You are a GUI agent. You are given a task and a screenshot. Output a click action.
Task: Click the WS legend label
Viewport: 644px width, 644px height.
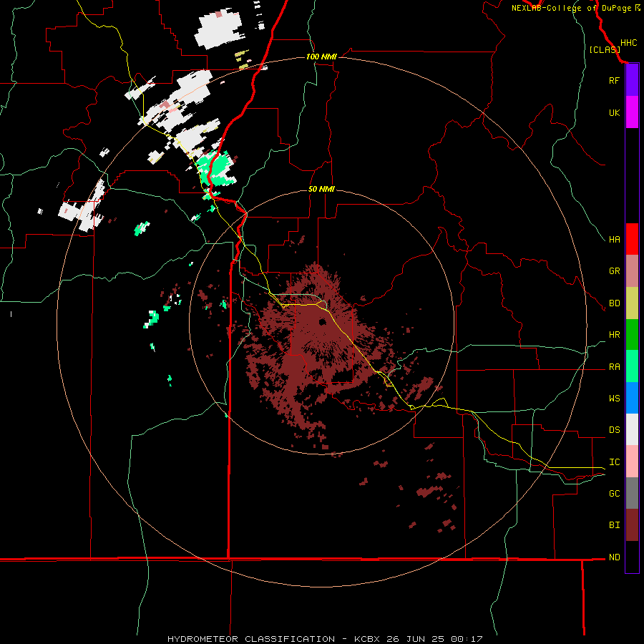point(614,399)
